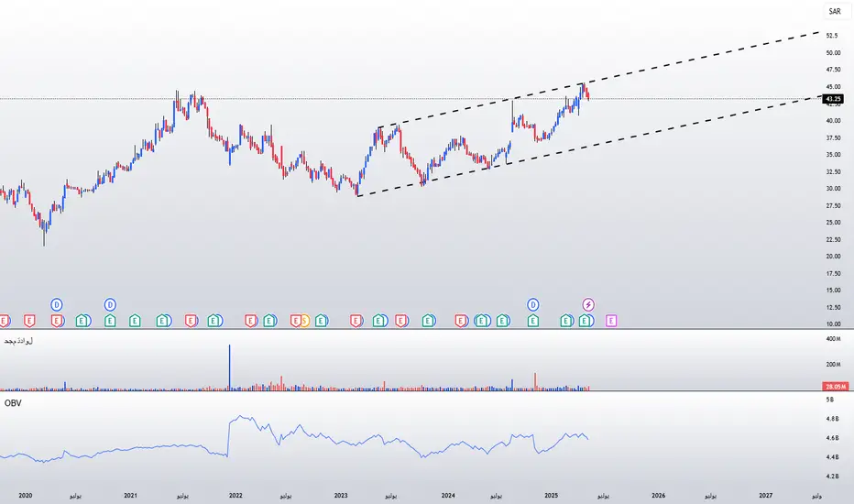Click the red E earnings marker from August 2023
The width and height of the screenshot is (854, 504).
[x=401, y=321]
